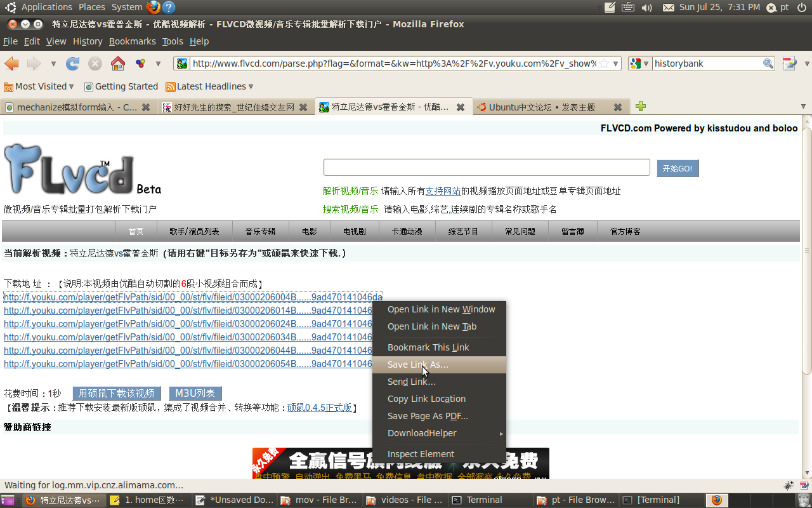Switch to the Ubuntu中文论坛 tab
This screenshot has width=812, height=508.
[x=542, y=107]
